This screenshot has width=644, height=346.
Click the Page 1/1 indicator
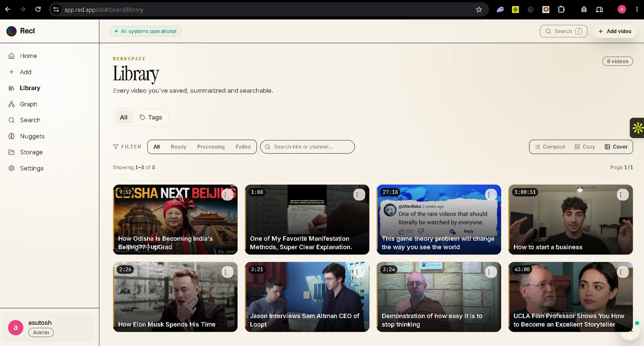coord(621,167)
